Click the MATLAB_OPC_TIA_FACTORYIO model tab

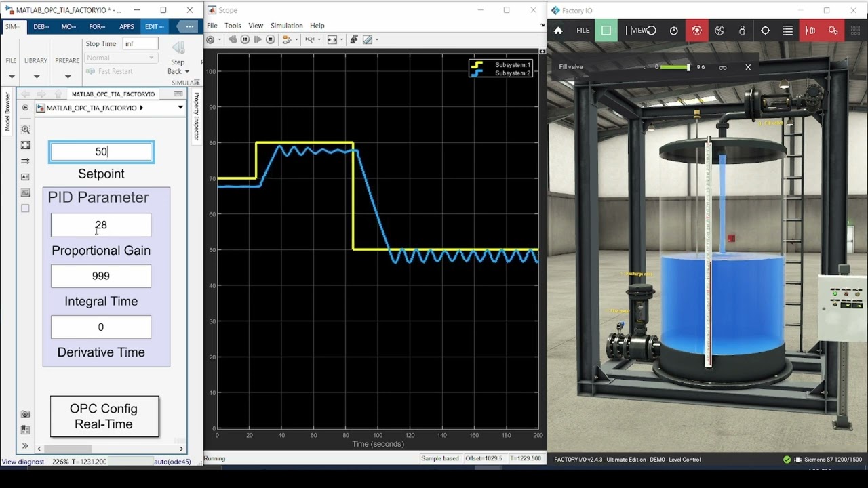coord(113,94)
